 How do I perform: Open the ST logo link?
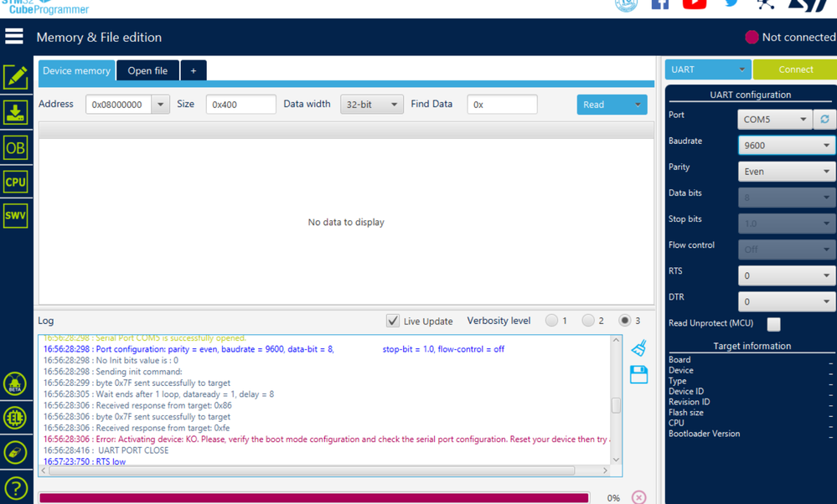click(809, 5)
